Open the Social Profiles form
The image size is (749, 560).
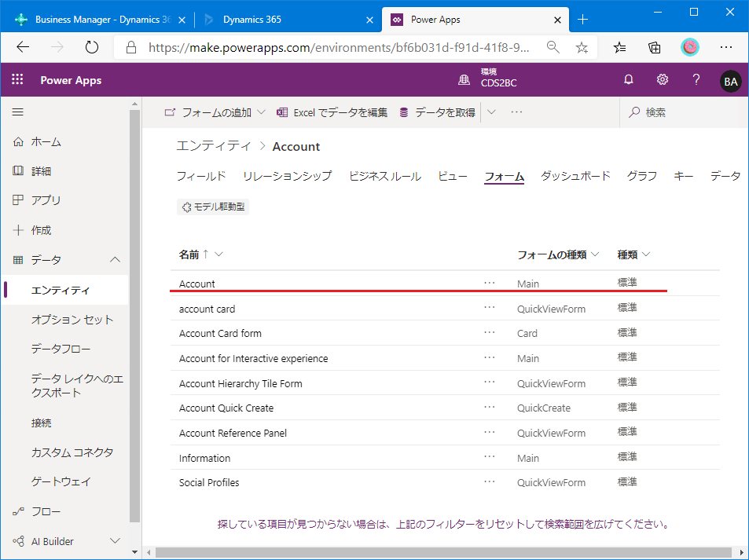pyautogui.click(x=209, y=483)
